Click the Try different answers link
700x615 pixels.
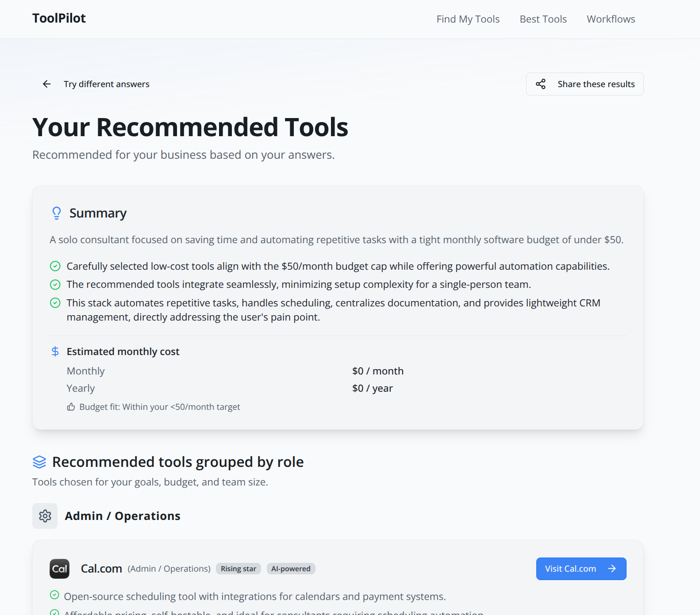pyautogui.click(x=107, y=84)
